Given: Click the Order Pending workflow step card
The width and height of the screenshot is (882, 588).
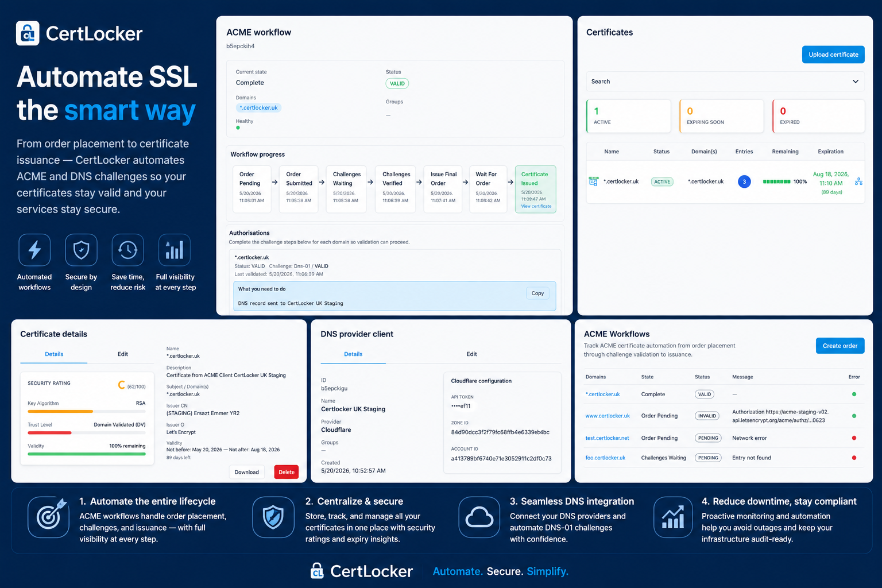Looking at the screenshot, I should coord(252,189).
